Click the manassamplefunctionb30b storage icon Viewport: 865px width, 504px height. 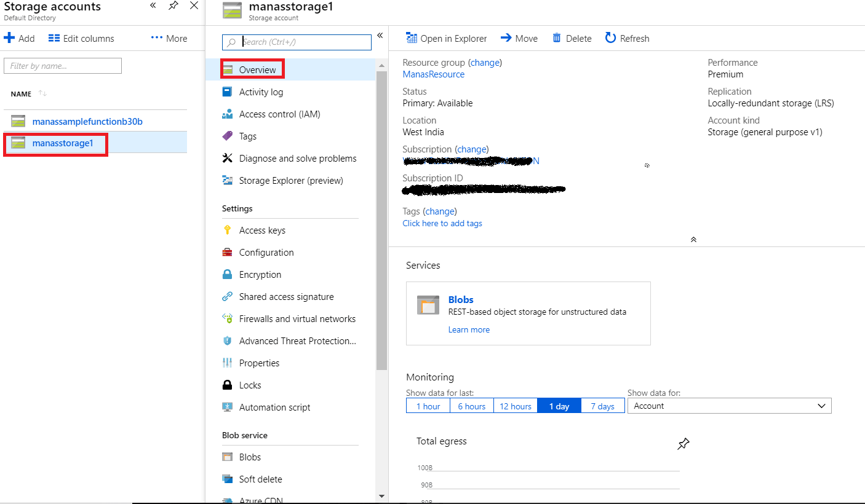pos(18,121)
